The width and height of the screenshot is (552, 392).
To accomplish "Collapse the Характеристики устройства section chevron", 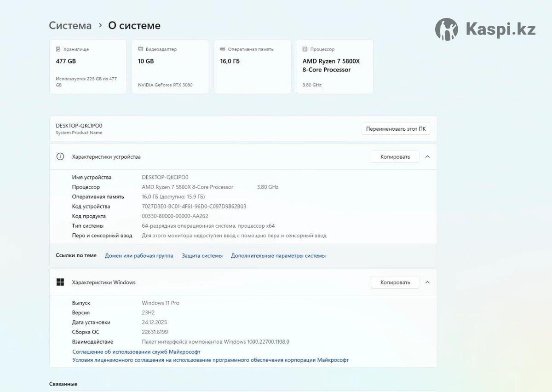I will tap(427, 157).
